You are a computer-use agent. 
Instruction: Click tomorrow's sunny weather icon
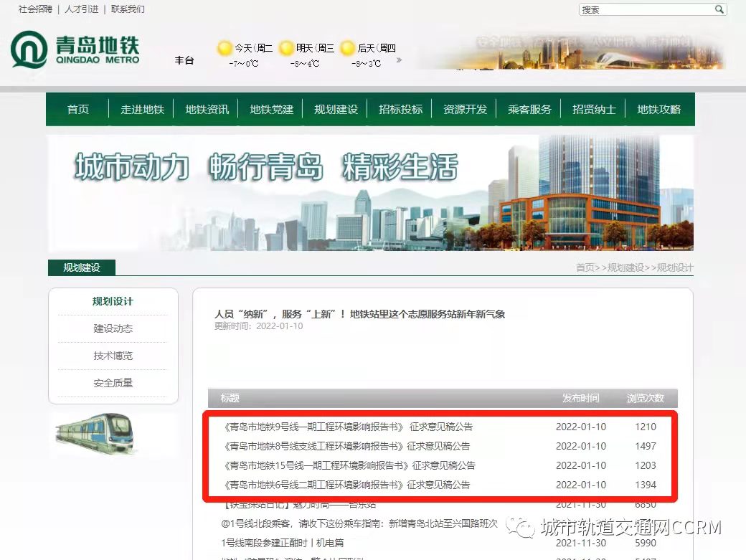point(286,48)
